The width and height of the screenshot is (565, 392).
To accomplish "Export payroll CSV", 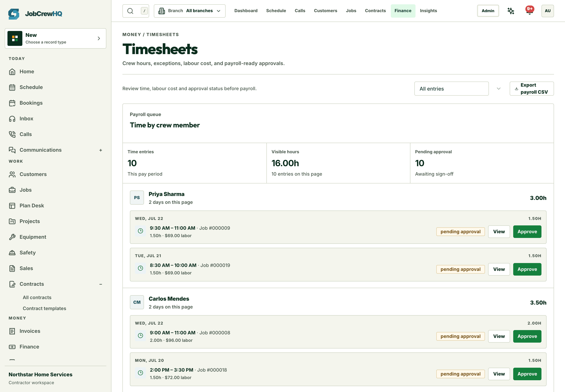I will point(532,89).
